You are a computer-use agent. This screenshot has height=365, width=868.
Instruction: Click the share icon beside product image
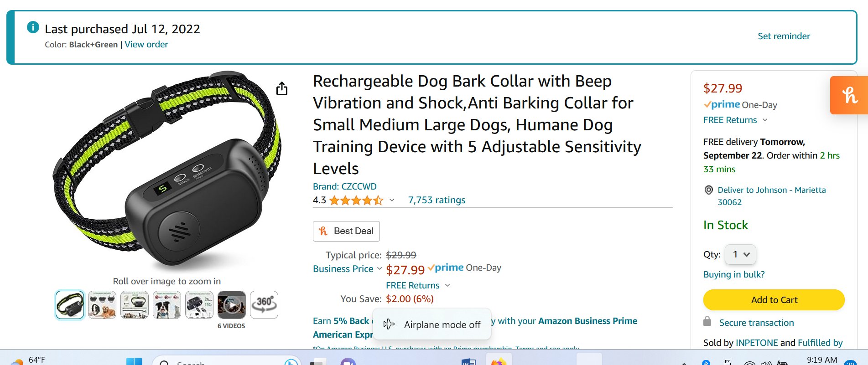[282, 88]
